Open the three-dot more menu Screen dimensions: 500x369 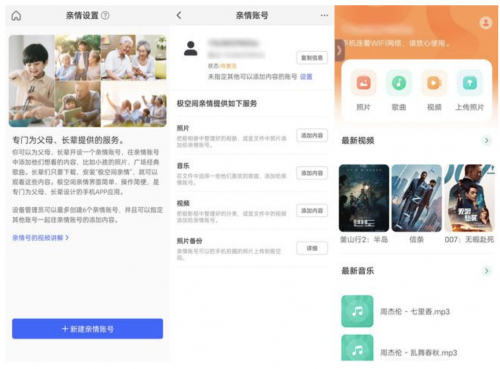(324, 15)
